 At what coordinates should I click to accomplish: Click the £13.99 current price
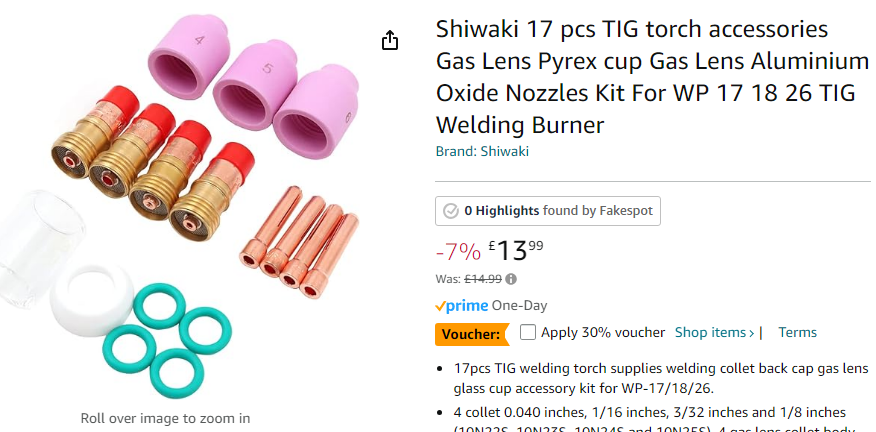tap(516, 249)
